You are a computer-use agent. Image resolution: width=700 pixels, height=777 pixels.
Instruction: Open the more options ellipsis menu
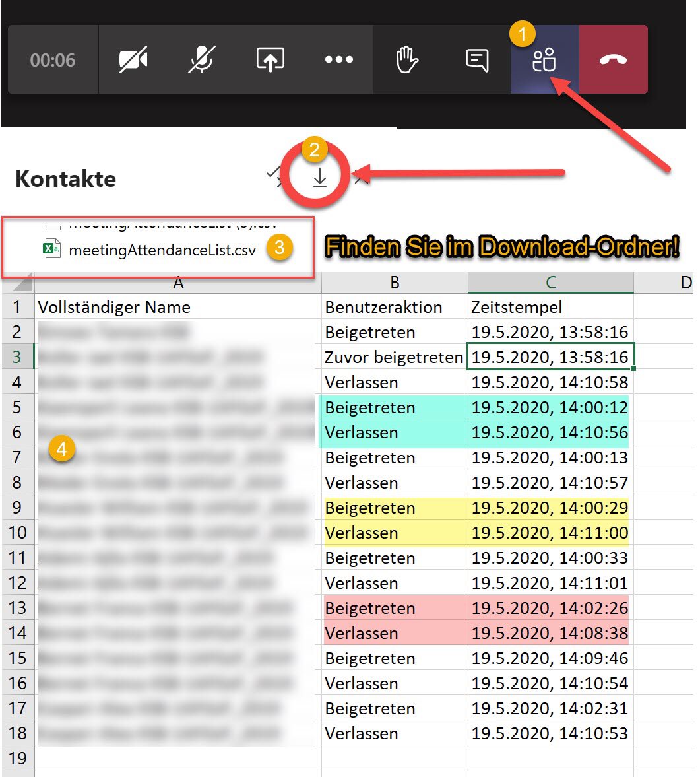[x=338, y=59]
